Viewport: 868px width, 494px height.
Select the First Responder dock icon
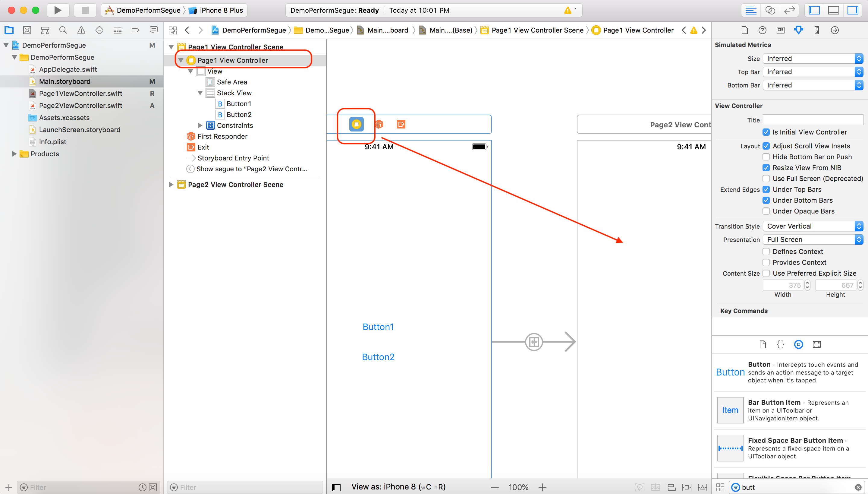(x=379, y=125)
